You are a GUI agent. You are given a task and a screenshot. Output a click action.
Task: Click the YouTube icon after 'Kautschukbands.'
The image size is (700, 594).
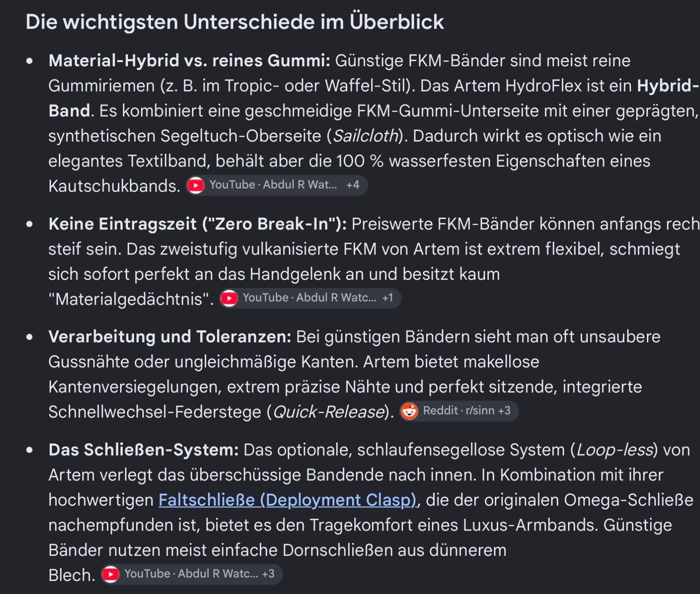[x=196, y=185]
